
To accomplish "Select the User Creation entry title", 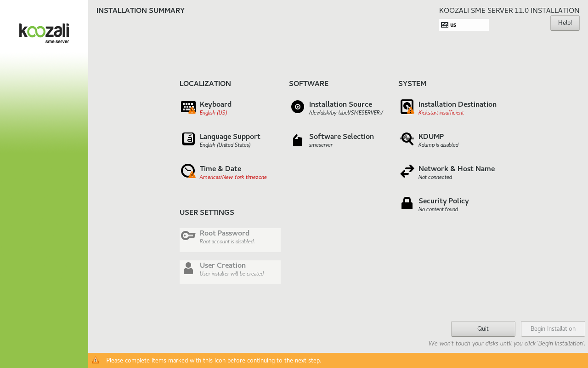I will click(223, 265).
